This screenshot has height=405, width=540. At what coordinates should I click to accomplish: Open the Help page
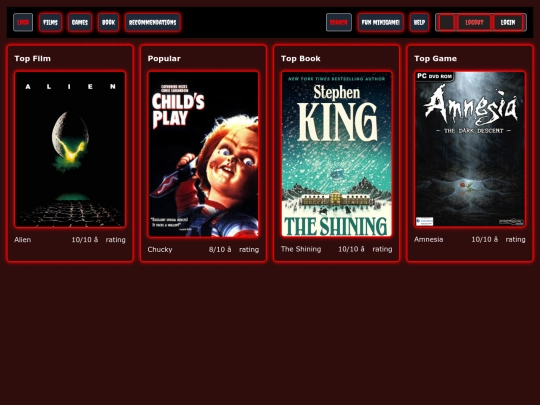click(419, 22)
